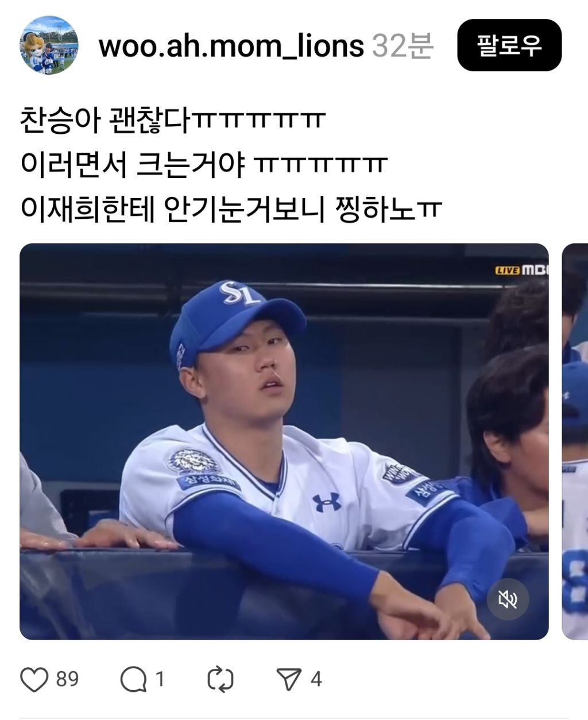Viewport: 588px width, 720px height.
Task: Tap the post text line starting 이재희한테
Action: pyautogui.click(x=231, y=208)
